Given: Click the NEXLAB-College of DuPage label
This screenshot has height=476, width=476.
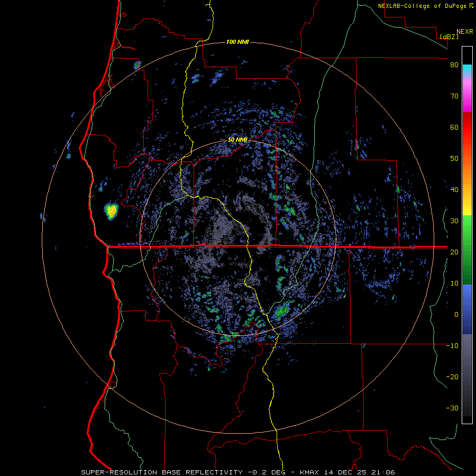Looking at the screenshot, I should point(425,6).
